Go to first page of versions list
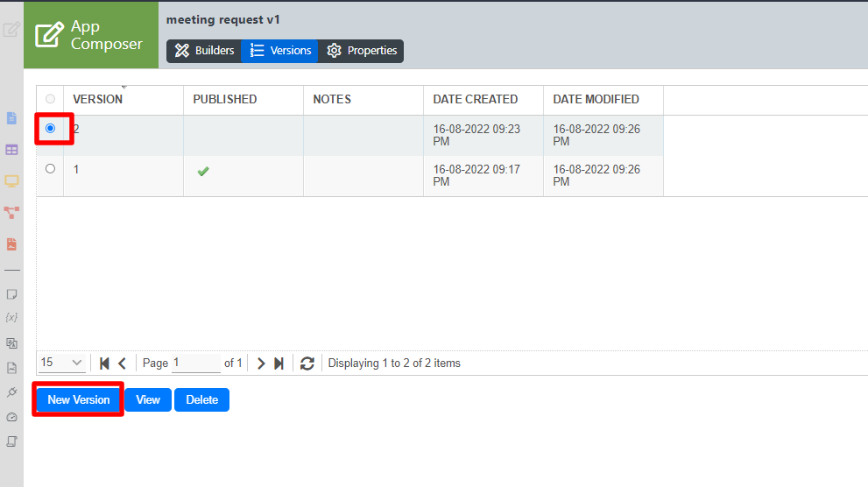 104,363
